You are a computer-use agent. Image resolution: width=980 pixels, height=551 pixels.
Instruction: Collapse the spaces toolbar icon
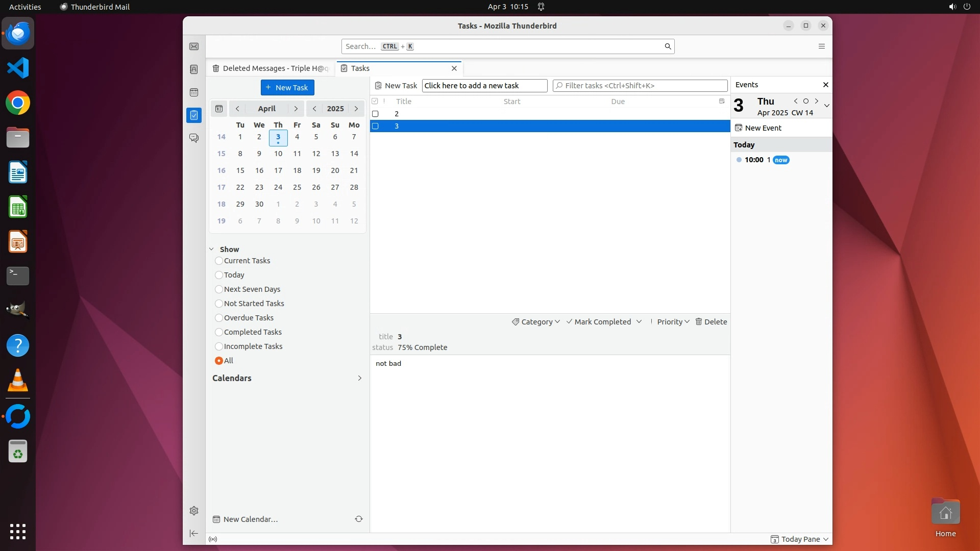(x=194, y=534)
